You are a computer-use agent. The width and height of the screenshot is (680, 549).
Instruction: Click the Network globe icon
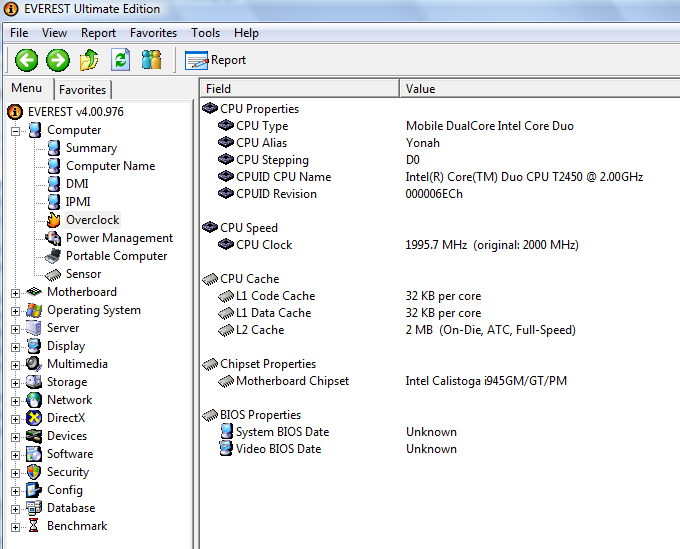34,400
